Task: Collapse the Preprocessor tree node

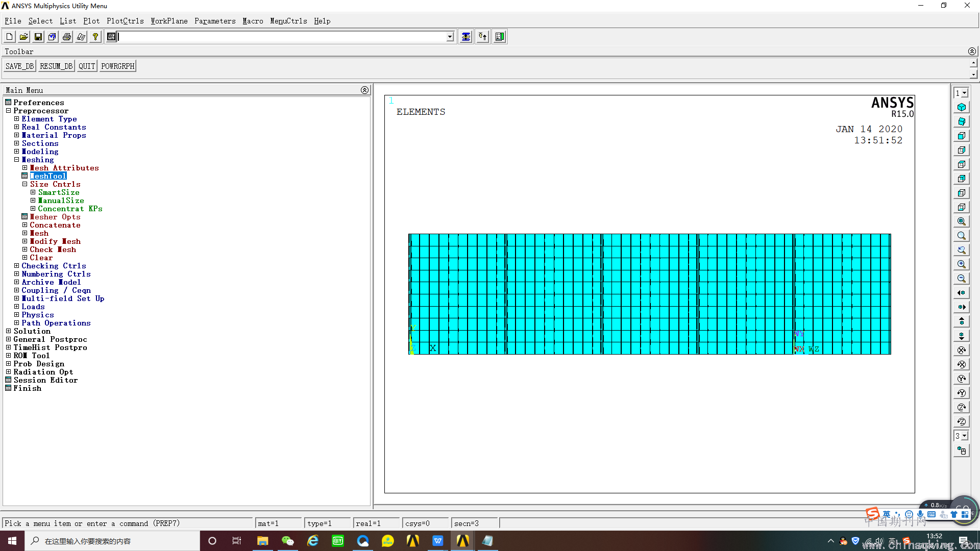Action: (8, 111)
